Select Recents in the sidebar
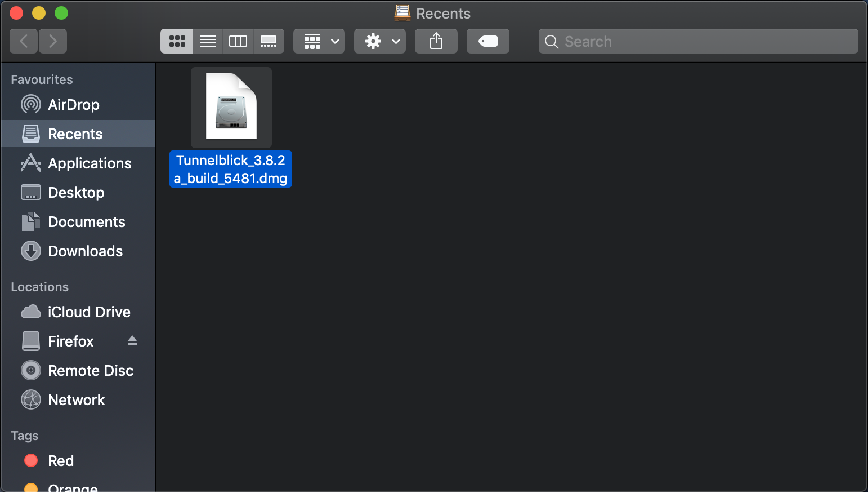The height and width of the screenshot is (493, 868). tap(78, 134)
